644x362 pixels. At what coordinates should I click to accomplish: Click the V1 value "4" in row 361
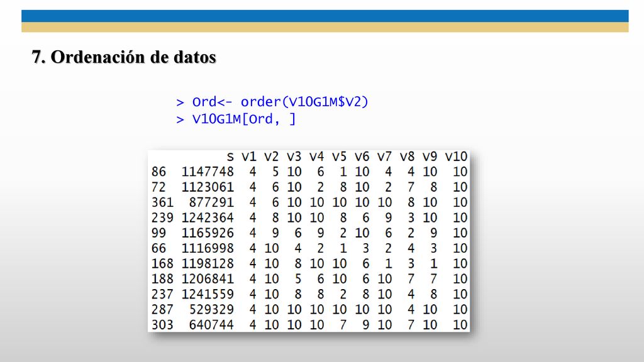coord(253,202)
